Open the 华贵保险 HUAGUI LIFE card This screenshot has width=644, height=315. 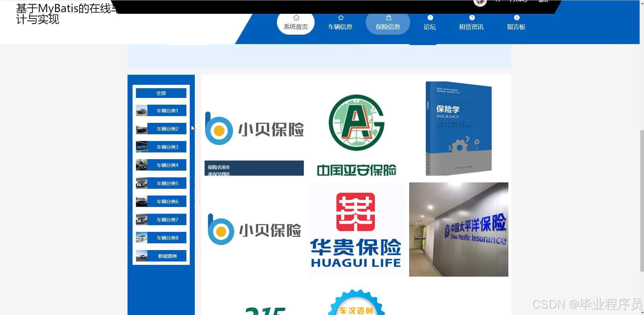(x=356, y=230)
